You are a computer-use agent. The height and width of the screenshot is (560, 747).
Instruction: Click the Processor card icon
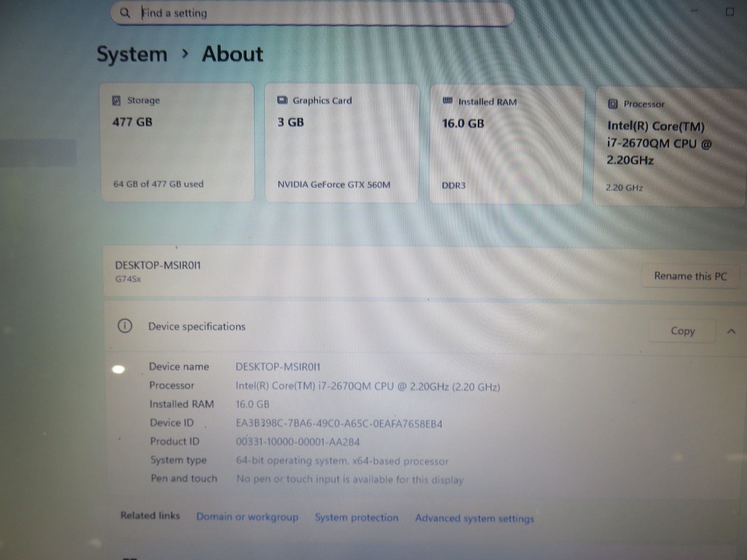613,104
